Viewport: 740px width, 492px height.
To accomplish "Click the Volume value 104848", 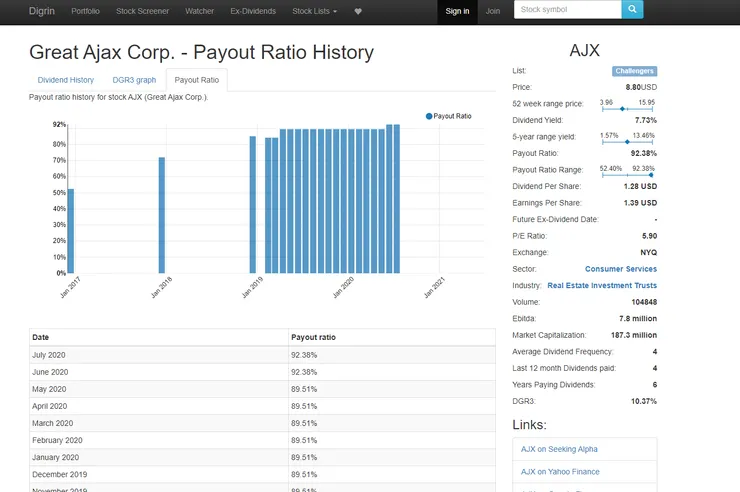I will click(644, 302).
